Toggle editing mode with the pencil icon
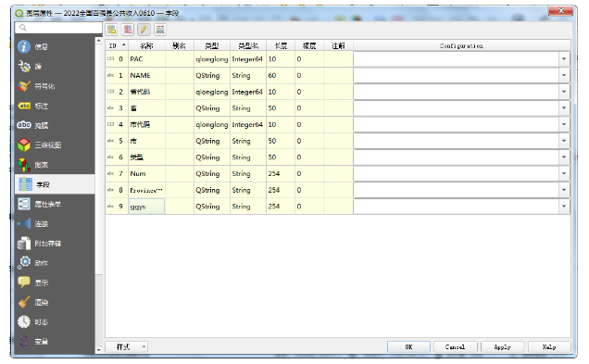This screenshot has width=589, height=364. (144, 30)
